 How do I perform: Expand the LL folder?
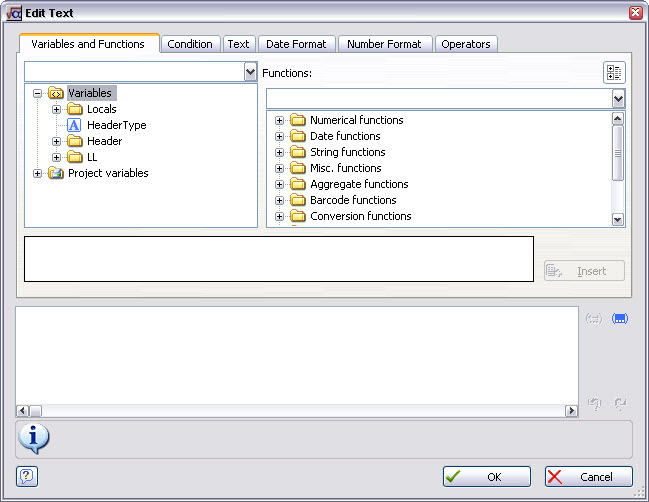(56, 158)
